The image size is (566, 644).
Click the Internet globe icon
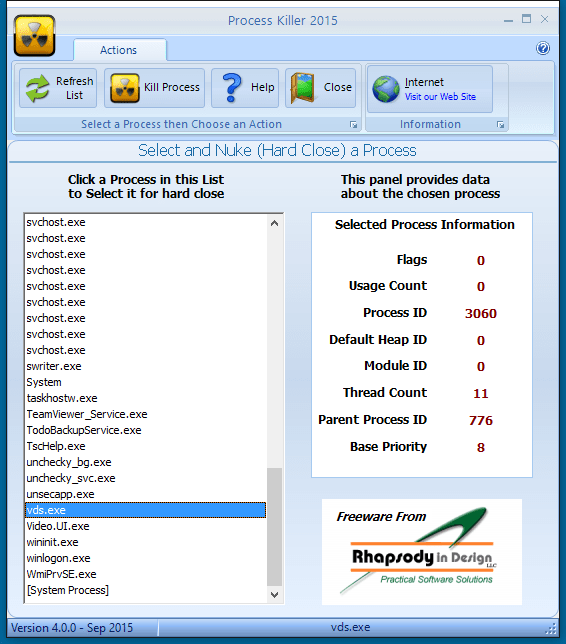(386, 89)
